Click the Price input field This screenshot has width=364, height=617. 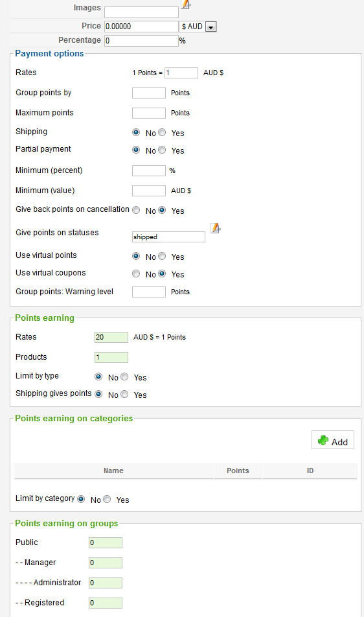(141, 27)
